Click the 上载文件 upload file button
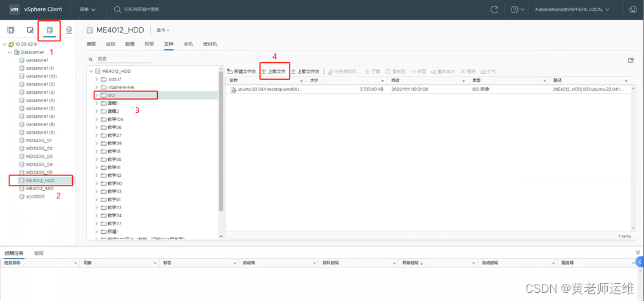The width and height of the screenshot is (644, 301). click(x=274, y=72)
